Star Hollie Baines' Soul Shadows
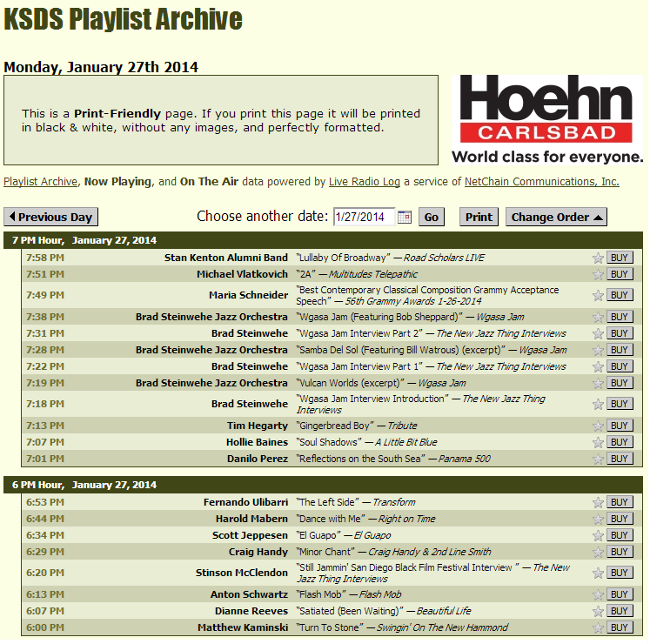 coord(599,443)
